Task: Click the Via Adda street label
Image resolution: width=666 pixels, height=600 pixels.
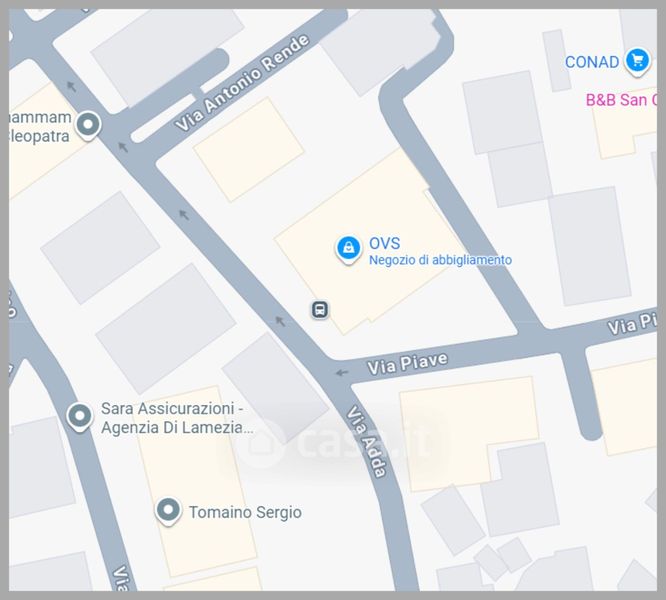Action: 367,442
